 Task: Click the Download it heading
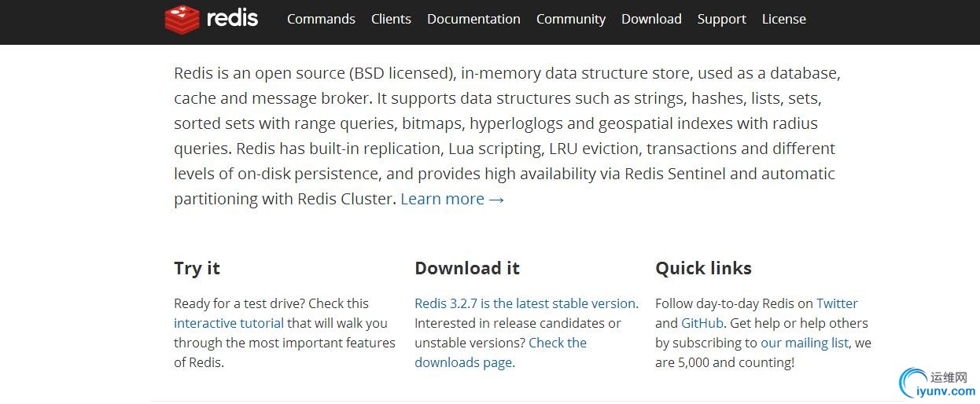(467, 268)
